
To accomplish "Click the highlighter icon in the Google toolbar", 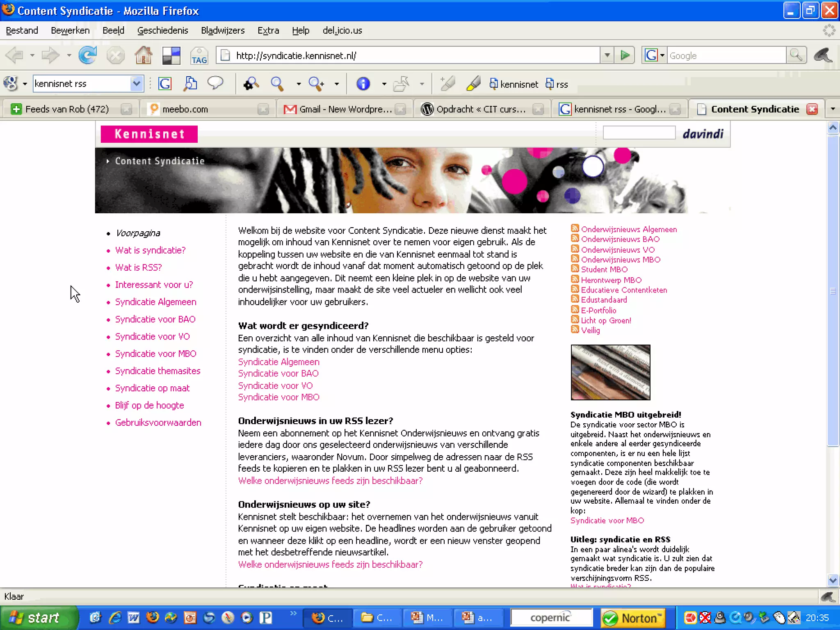I will coord(473,84).
